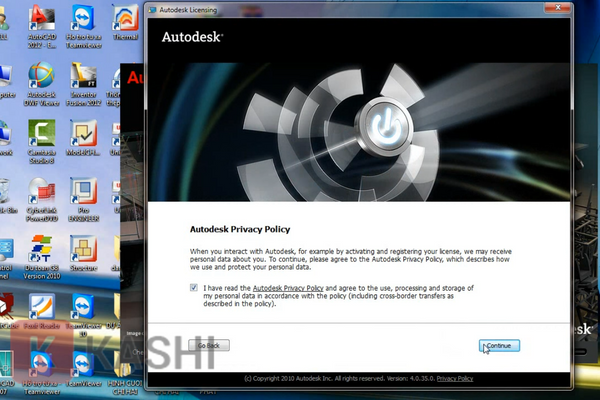The width and height of the screenshot is (600, 400).
Task: Launch Autodesk DWF Viewer from the desktop
Action: coord(41,80)
